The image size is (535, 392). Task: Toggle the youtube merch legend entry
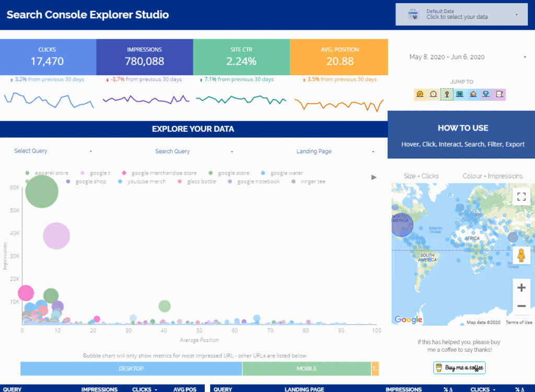[x=142, y=182]
